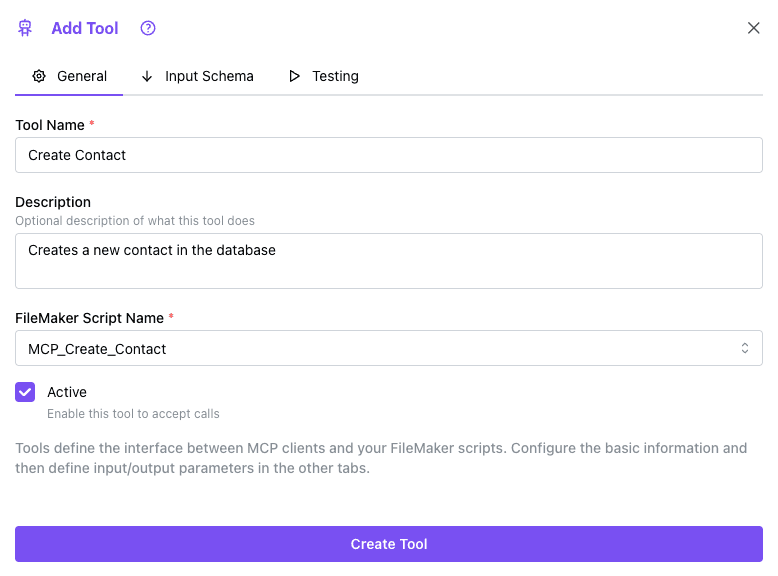Click the down-arrow icon on Input Schema
Image resolution: width=778 pixels, height=576 pixels.
(147, 76)
